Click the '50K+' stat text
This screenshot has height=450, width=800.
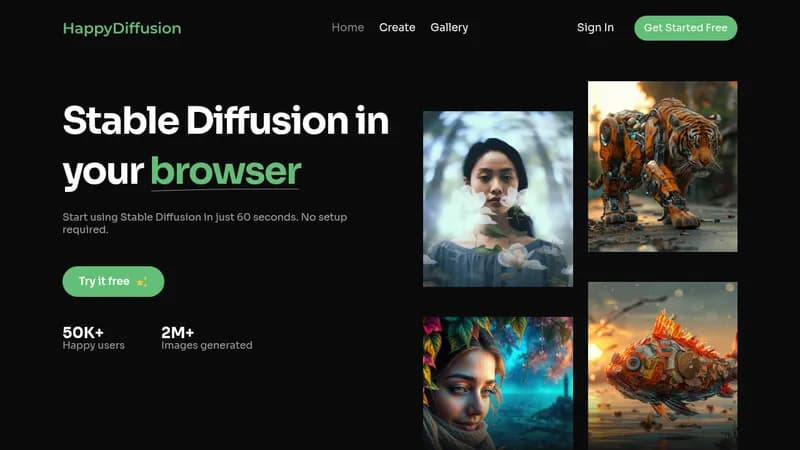point(83,333)
